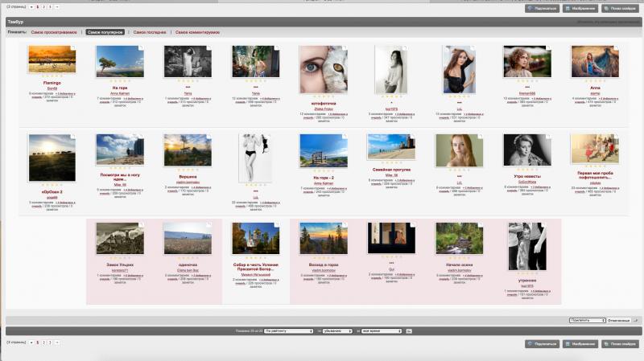Screen dimensions: 644x361
Task: Open the Начало осени forest stream thumbnail
Action: click(x=459, y=238)
